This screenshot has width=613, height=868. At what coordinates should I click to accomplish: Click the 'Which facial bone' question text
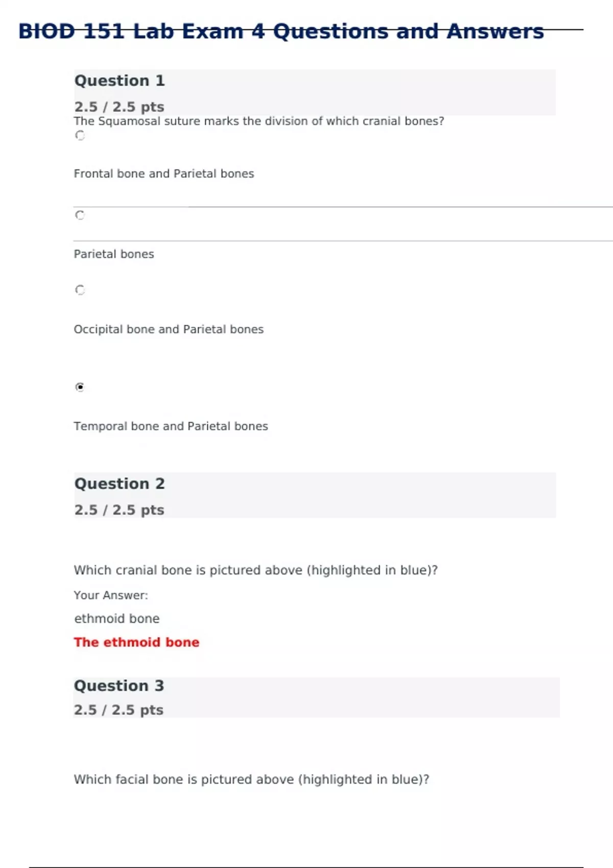tap(251, 779)
